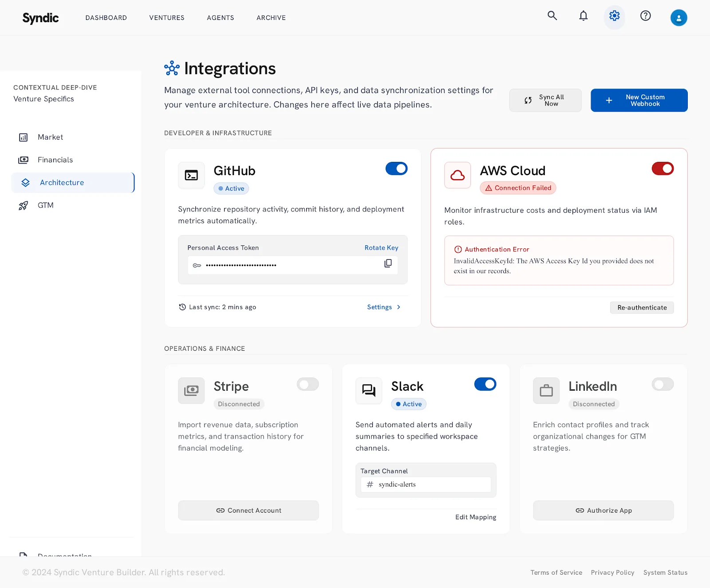710x588 pixels.
Task: Enable the LinkedIn integration toggle
Action: coord(663,384)
